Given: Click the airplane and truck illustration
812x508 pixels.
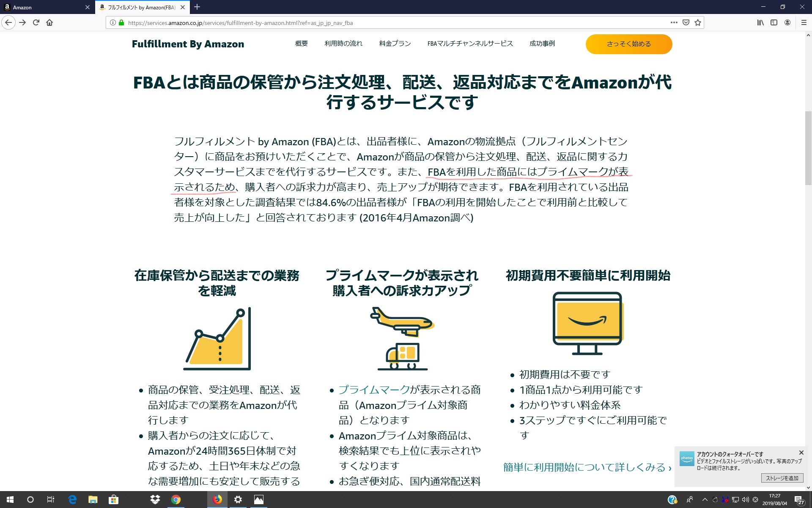Looking at the screenshot, I should (x=402, y=339).
